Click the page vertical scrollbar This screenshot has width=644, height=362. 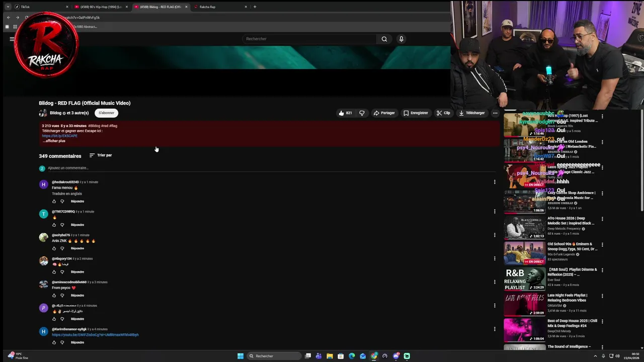point(641,161)
